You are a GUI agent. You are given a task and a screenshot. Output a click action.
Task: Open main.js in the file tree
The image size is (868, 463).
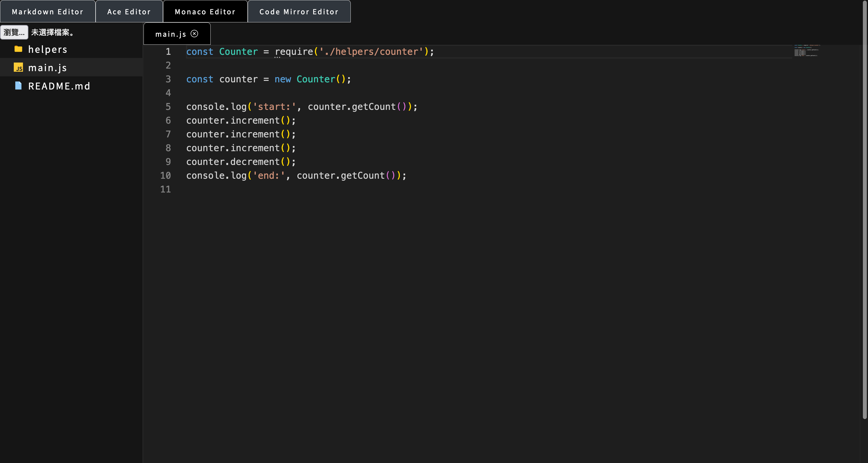[x=48, y=68]
